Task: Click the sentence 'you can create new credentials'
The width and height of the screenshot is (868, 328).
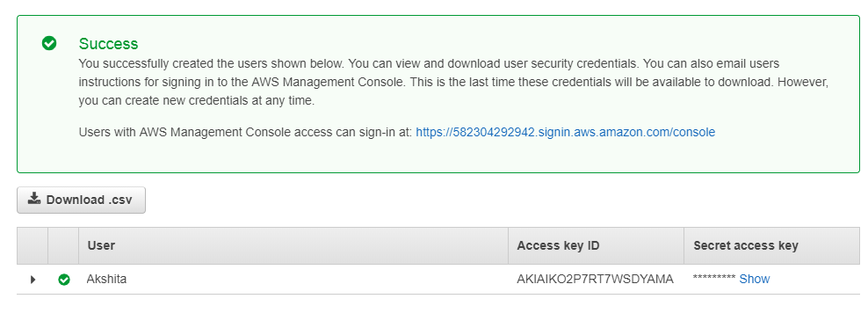Action: coord(197,101)
